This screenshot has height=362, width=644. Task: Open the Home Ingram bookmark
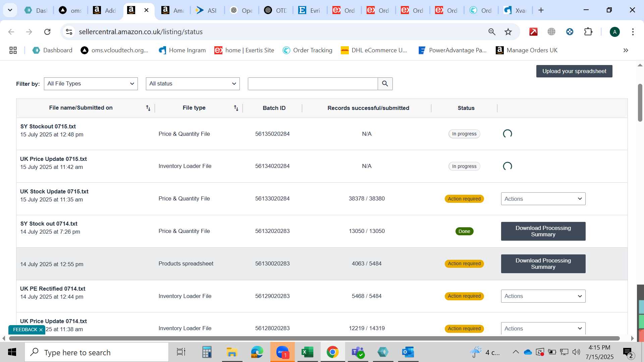[x=182, y=50]
